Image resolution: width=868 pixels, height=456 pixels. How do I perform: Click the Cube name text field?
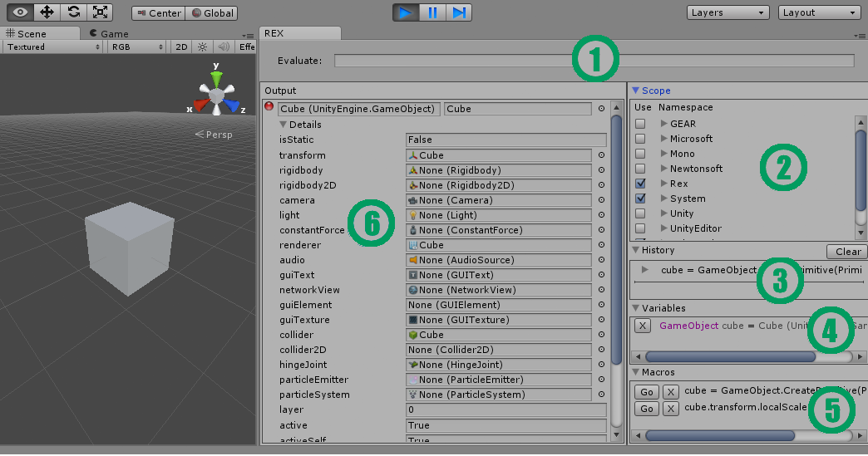coord(518,109)
